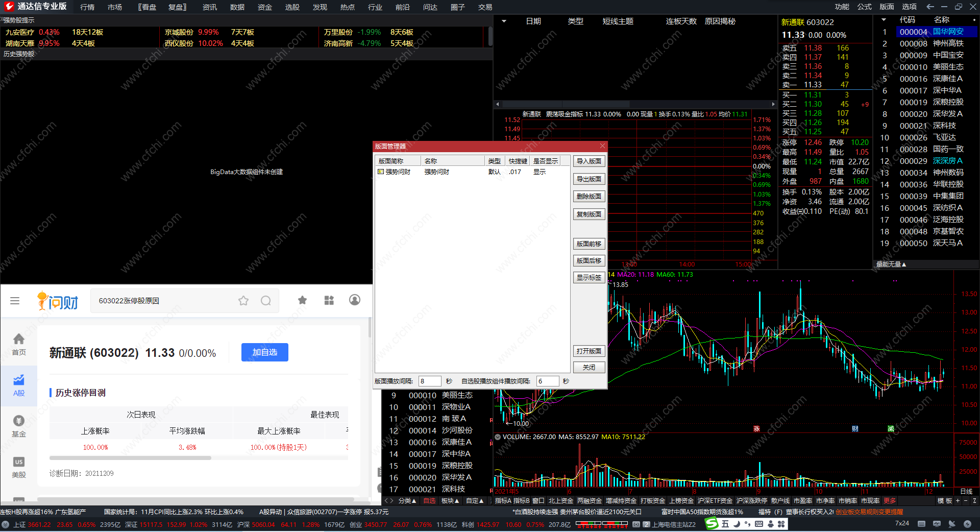Viewport: 980px width, 532px height.
Task: Click the plus icon at chart bottom right
Action: coord(958,501)
